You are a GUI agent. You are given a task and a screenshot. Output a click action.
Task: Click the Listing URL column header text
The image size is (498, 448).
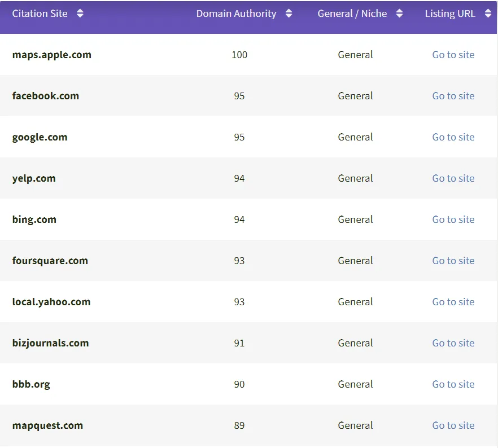tap(450, 14)
